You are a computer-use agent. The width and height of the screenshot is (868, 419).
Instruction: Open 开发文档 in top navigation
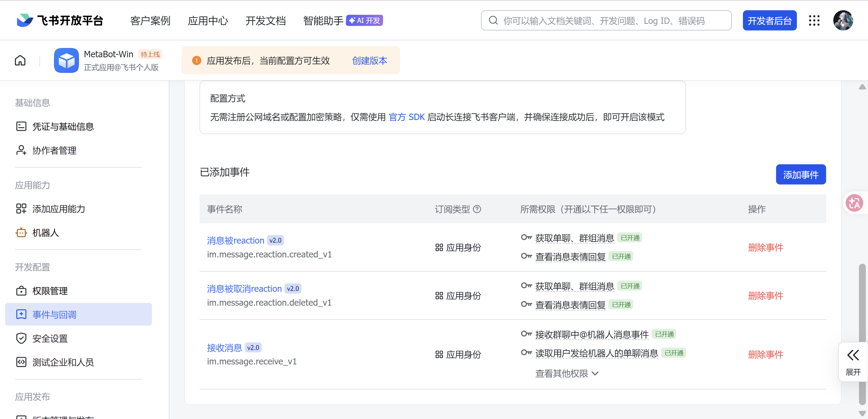coord(266,21)
